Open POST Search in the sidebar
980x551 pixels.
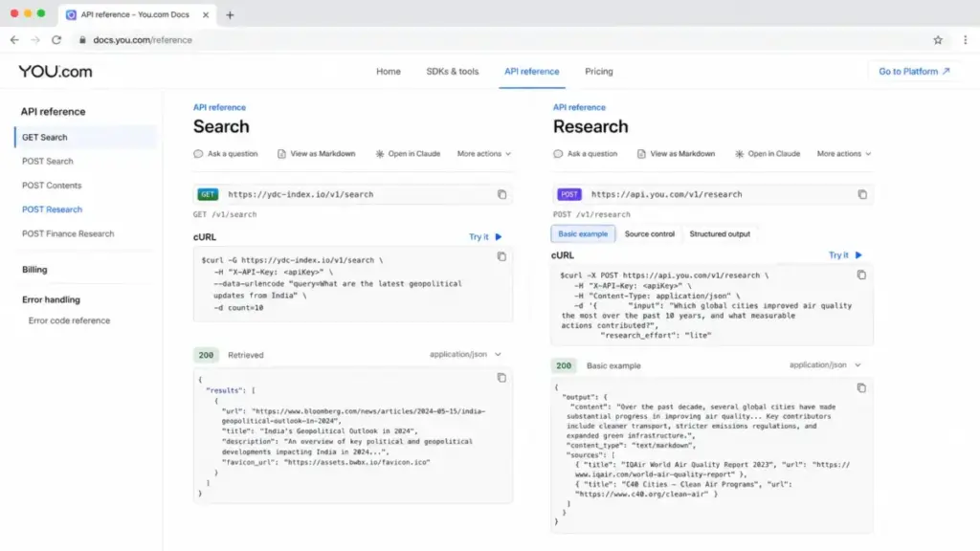[48, 161]
